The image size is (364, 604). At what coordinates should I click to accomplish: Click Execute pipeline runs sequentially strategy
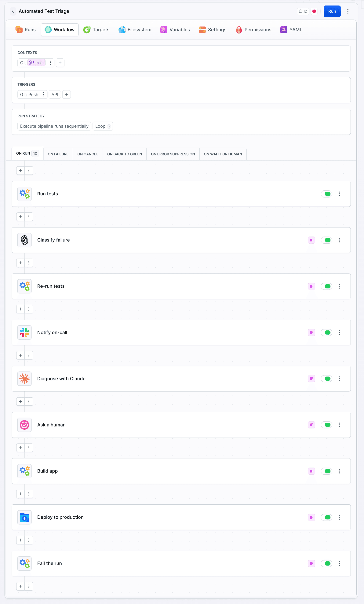coord(54,126)
